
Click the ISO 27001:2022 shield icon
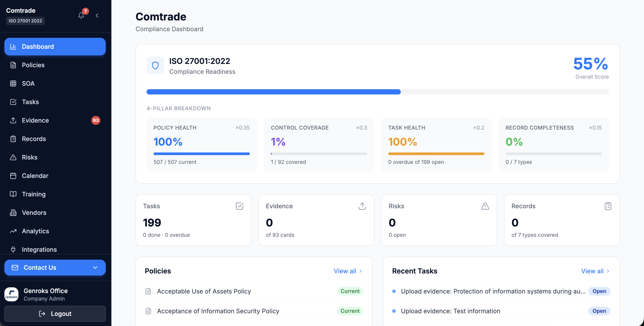click(x=155, y=65)
